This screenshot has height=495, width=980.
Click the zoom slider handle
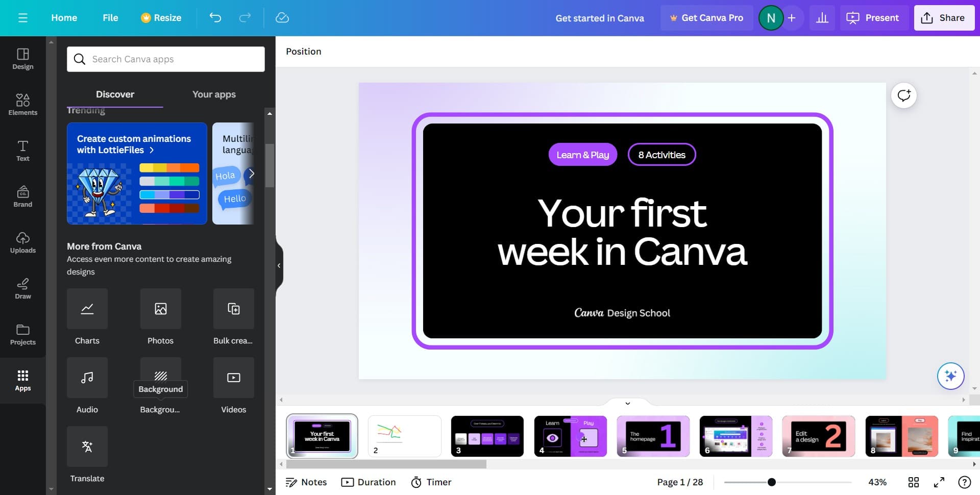[x=772, y=482]
